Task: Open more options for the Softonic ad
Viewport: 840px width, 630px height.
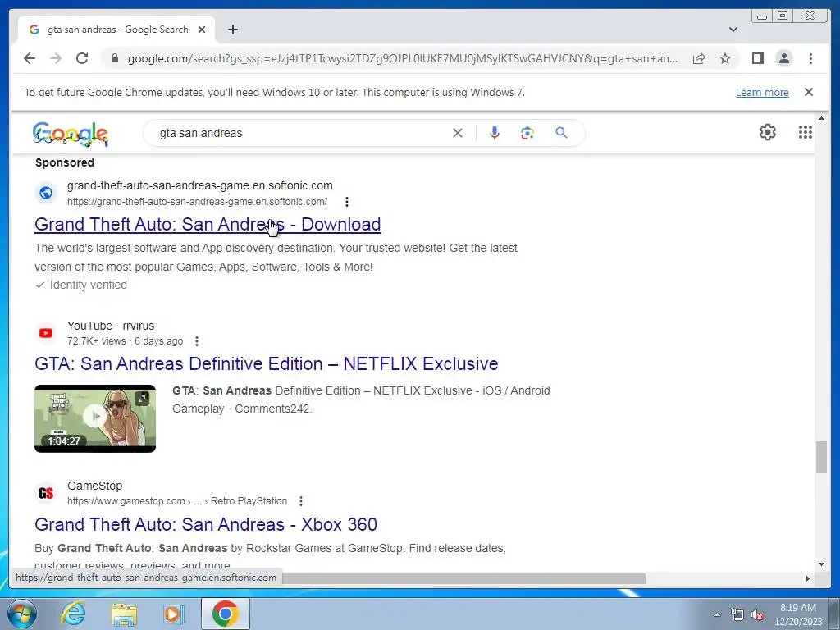Action: coord(347,202)
